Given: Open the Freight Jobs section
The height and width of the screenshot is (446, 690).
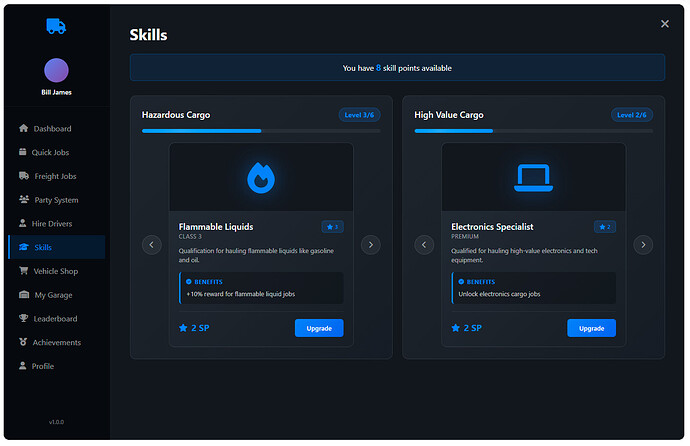Looking at the screenshot, I should pyautogui.click(x=55, y=176).
